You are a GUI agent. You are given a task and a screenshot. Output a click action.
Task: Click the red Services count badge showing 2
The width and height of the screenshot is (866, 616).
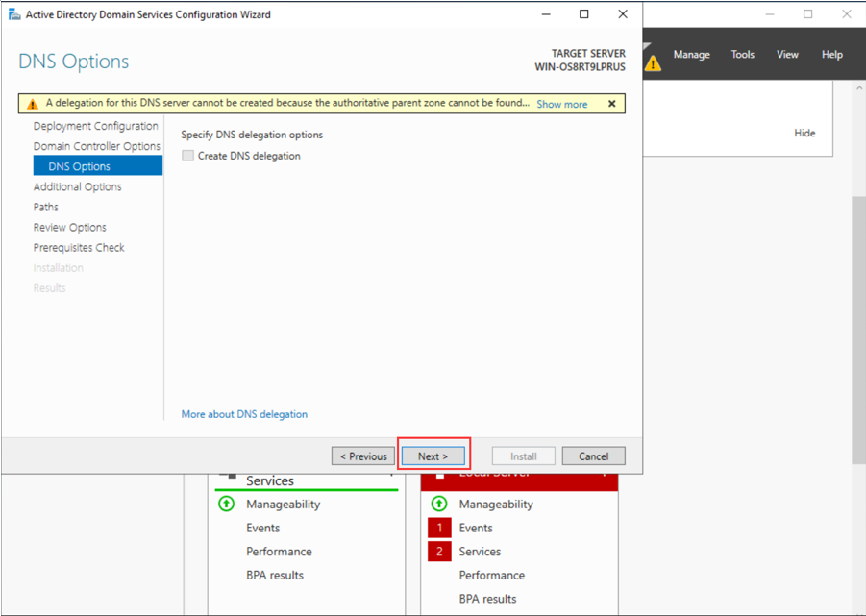coord(439,552)
